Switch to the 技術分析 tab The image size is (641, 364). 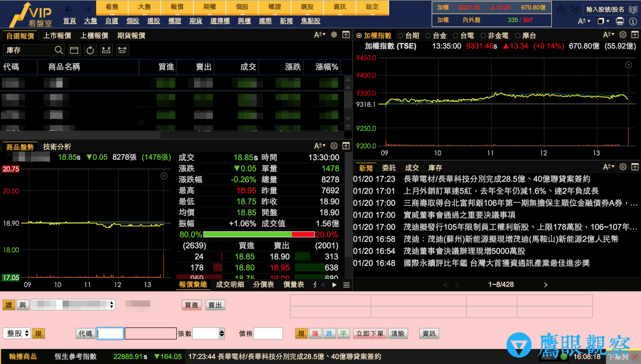point(57,147)
